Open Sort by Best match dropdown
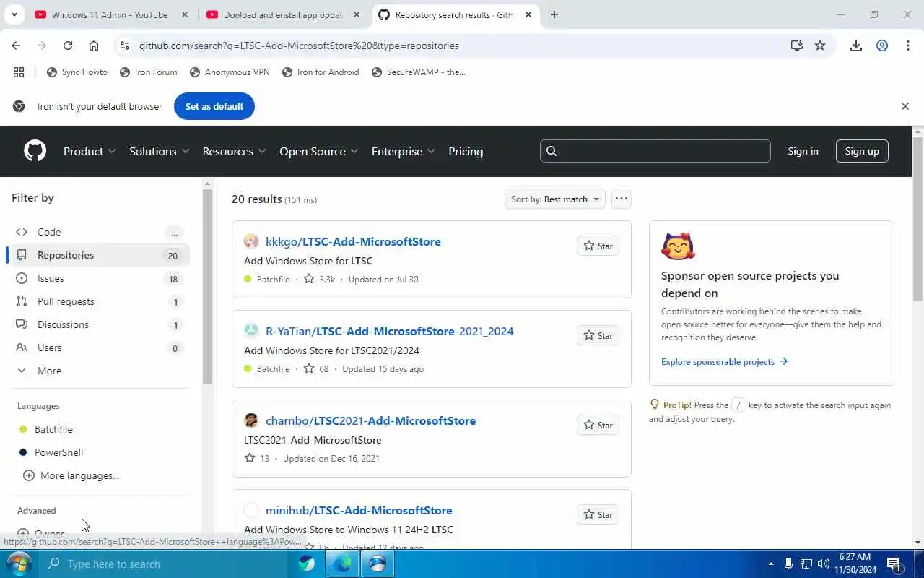The height and width of the screenshot is (578, 924). 554,199
